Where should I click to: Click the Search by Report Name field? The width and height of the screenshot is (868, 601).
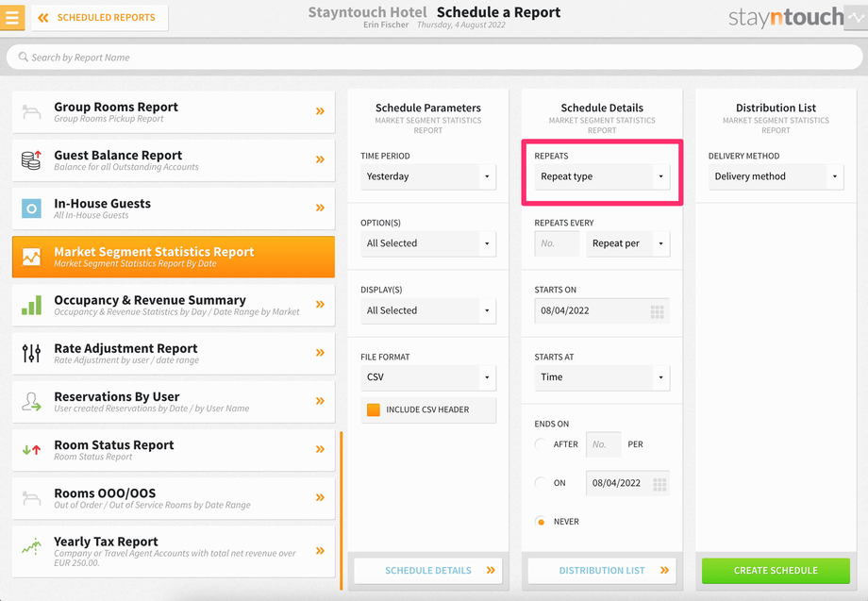434,58
